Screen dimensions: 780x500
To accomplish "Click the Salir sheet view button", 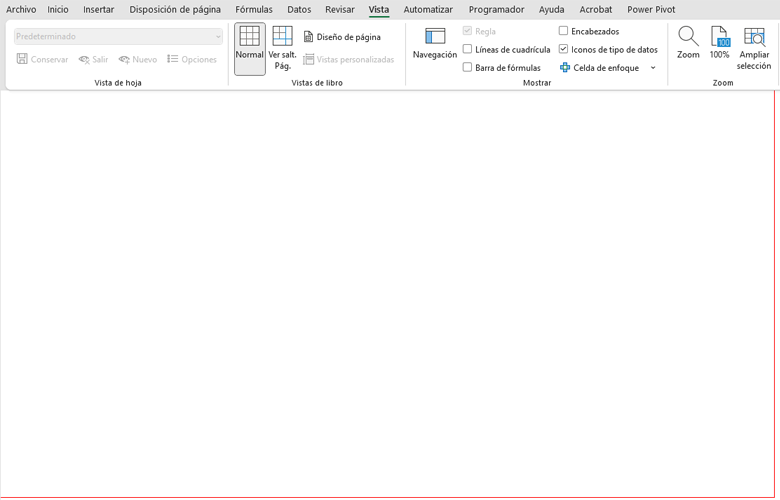I will coord(94,59).
